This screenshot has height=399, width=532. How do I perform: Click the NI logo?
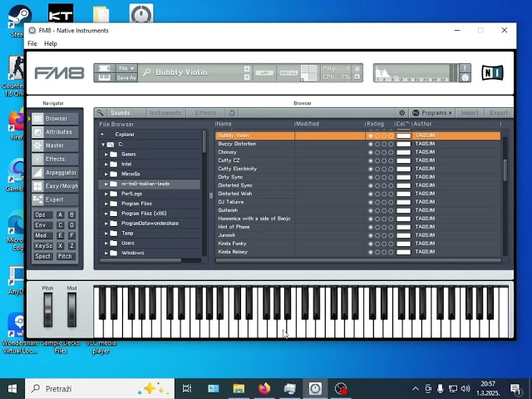pyautogui.click(x=492, y=72)
